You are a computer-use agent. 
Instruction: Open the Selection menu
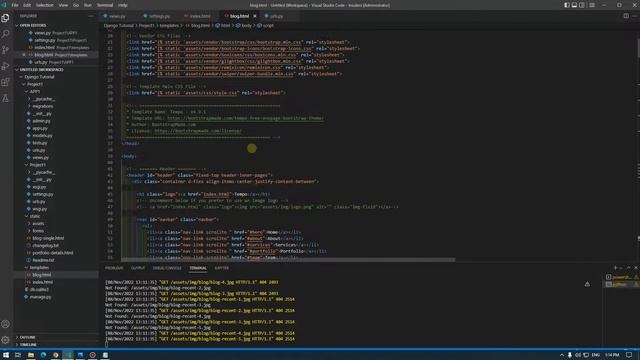44,5
